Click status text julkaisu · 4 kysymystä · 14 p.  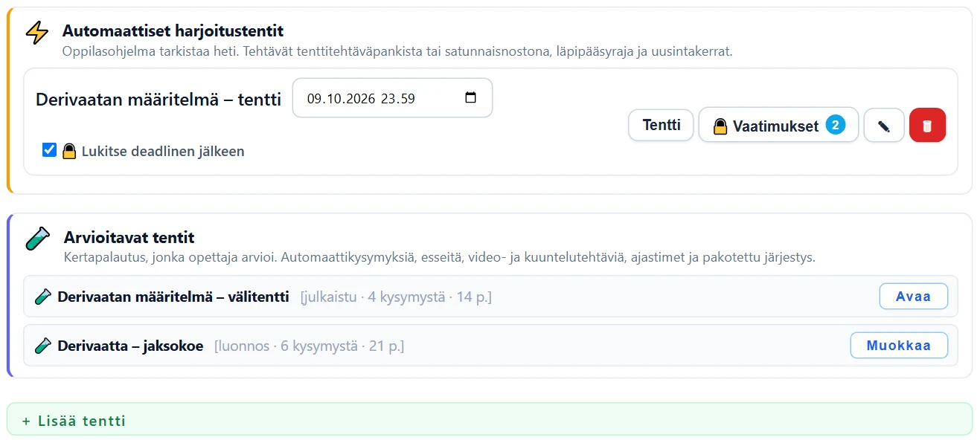pyautogui.click(x=397, y=297)
